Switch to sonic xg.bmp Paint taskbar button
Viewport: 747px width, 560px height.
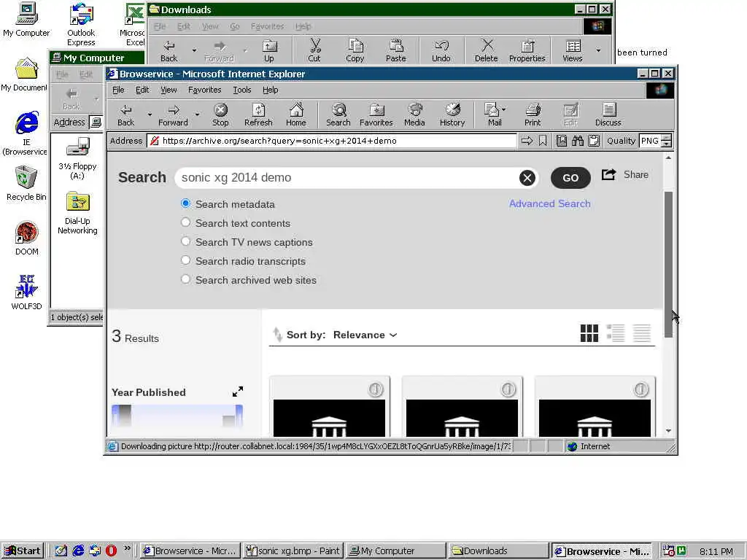coord(293,551)
